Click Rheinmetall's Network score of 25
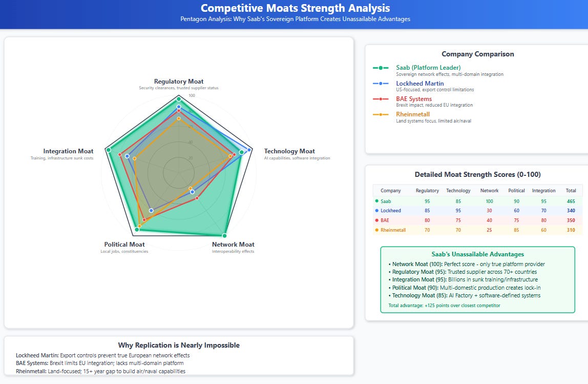This screenshot has width=588, height=384. coord(489,230)
